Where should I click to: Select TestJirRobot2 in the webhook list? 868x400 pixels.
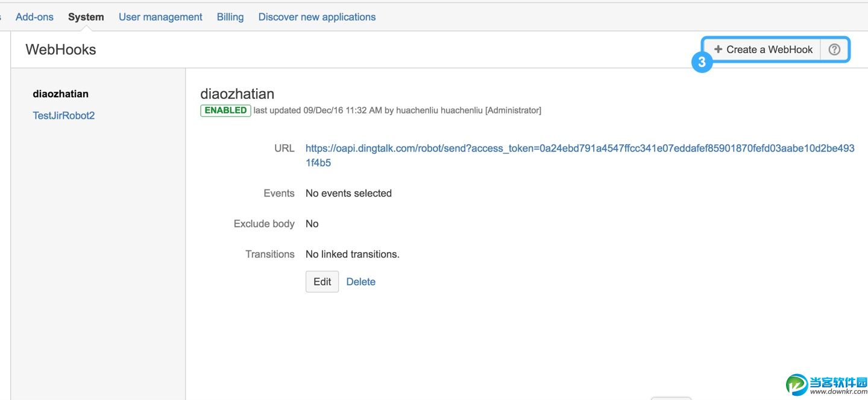pyautogui.click(x=63, y=115)
